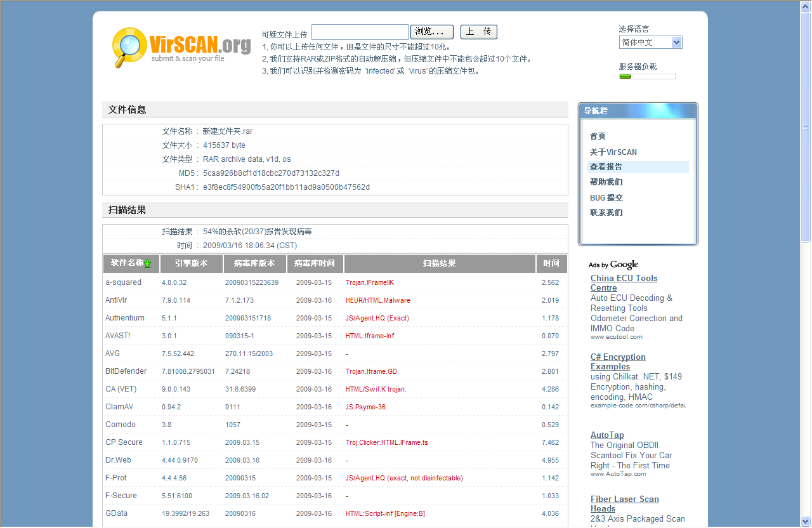Click the file size 415637 byte
This screenshot has height=528, width=812.
224,145
